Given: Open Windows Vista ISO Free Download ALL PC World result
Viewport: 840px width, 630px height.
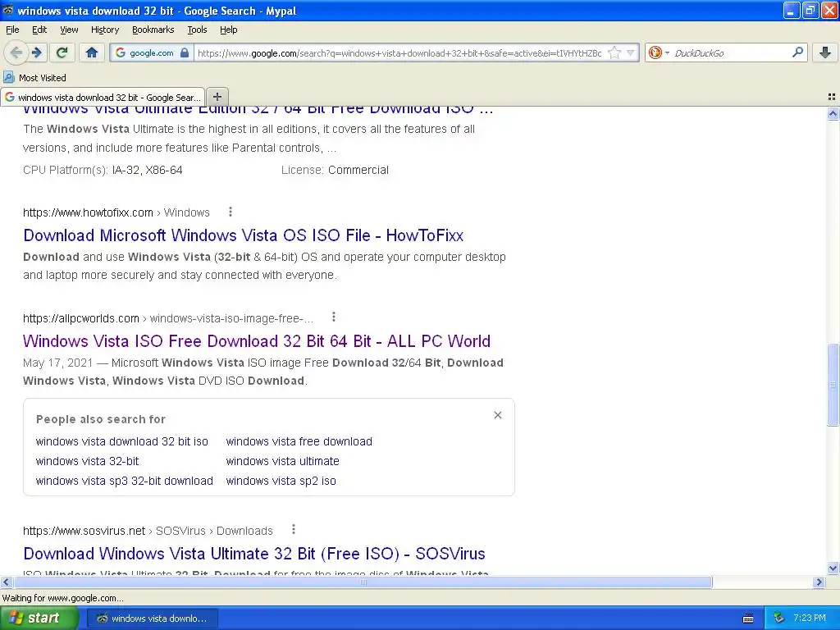Looking at the screenshot, I should point(257,340).
